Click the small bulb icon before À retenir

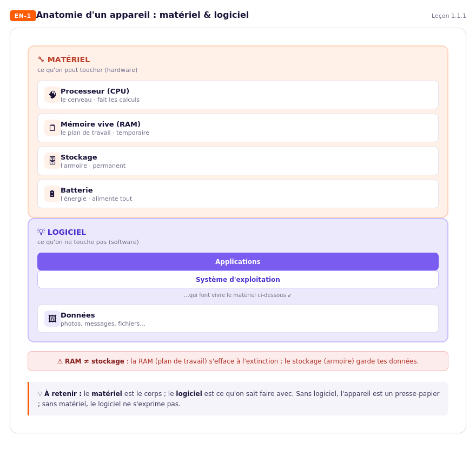[x=40, y=394]
